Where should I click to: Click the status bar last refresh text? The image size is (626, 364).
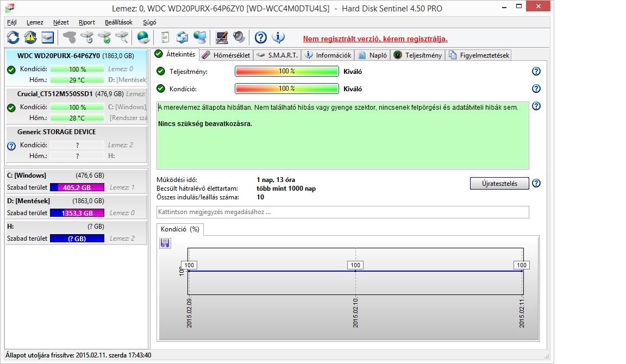[78, 355]
